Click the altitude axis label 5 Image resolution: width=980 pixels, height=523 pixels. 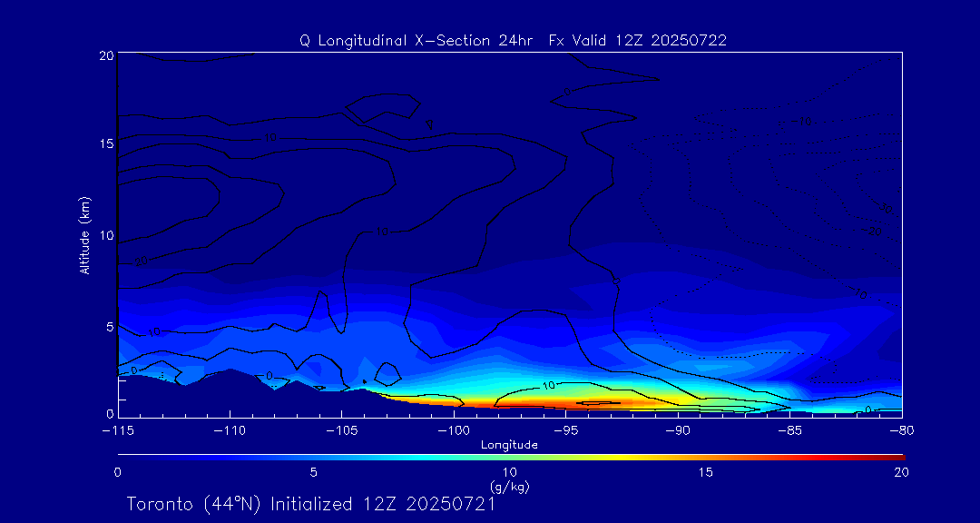click(109, 327)
